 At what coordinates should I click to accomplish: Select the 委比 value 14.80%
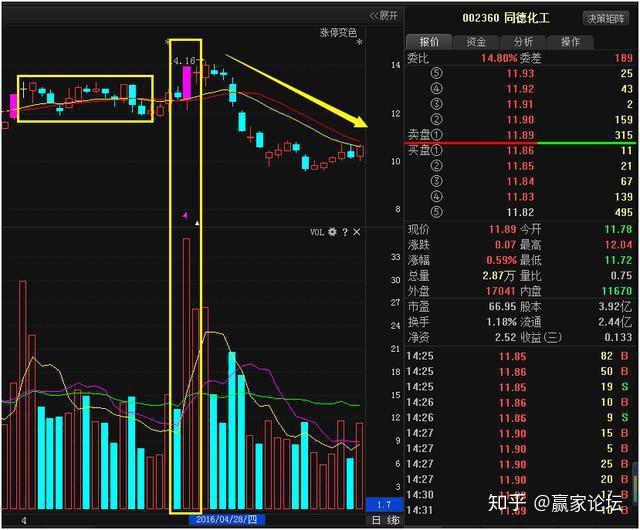(499, 58)
